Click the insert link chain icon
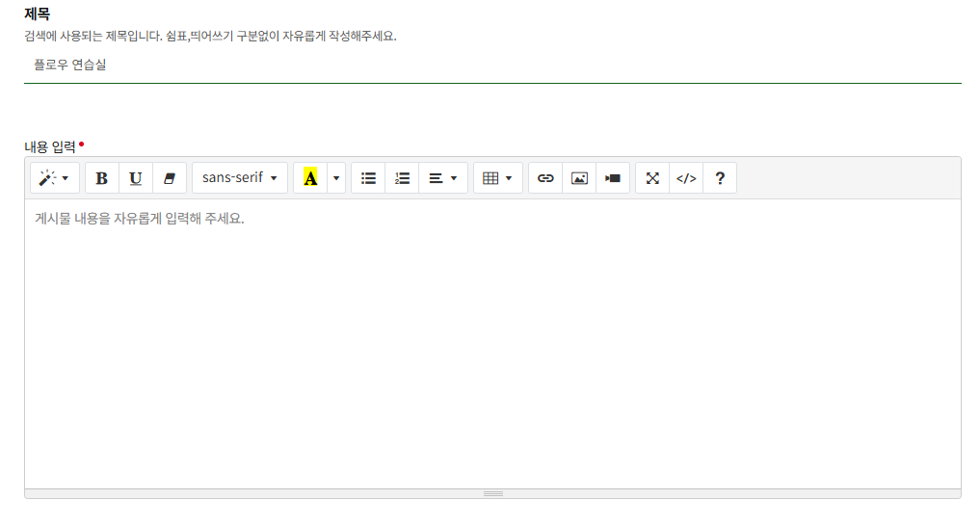Image resolution: width=980 pixels, height=526 pixels. coord(545,178)
